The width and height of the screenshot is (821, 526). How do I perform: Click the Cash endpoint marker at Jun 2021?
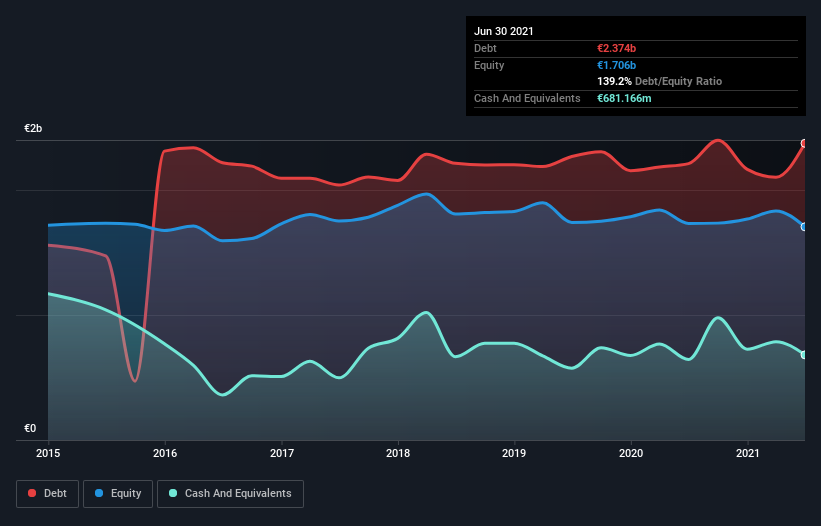coord(804,355)
